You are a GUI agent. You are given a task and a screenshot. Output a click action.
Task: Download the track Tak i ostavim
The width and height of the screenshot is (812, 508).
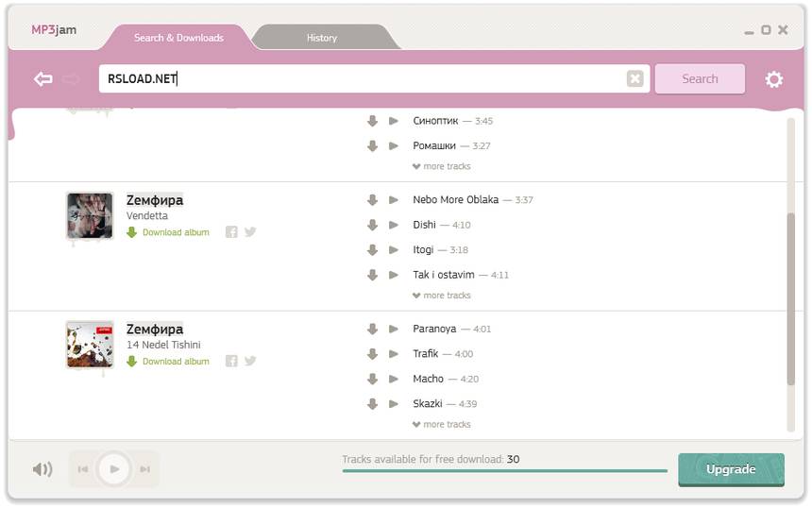(x=372, y=275)
